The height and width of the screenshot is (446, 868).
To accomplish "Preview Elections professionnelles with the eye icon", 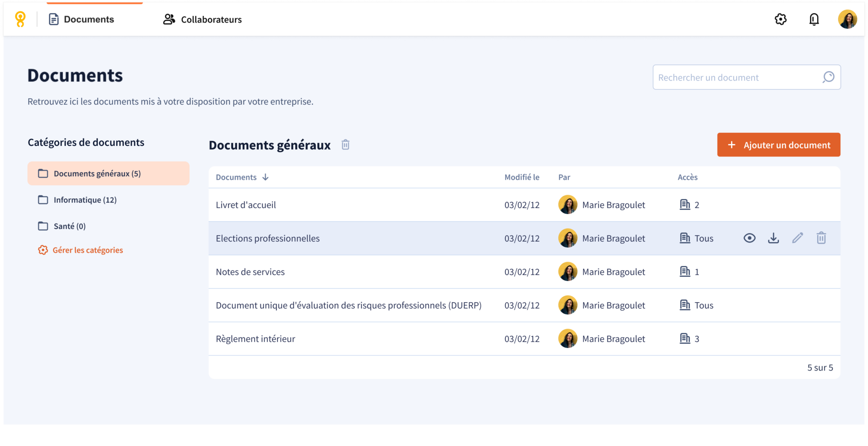I will coord(749,238).
